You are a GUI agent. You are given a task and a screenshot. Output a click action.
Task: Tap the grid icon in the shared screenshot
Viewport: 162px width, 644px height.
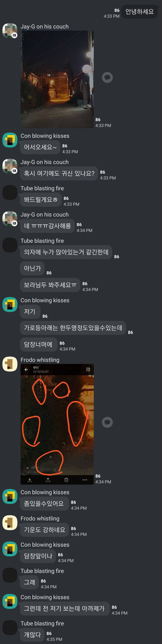point(88,369)
